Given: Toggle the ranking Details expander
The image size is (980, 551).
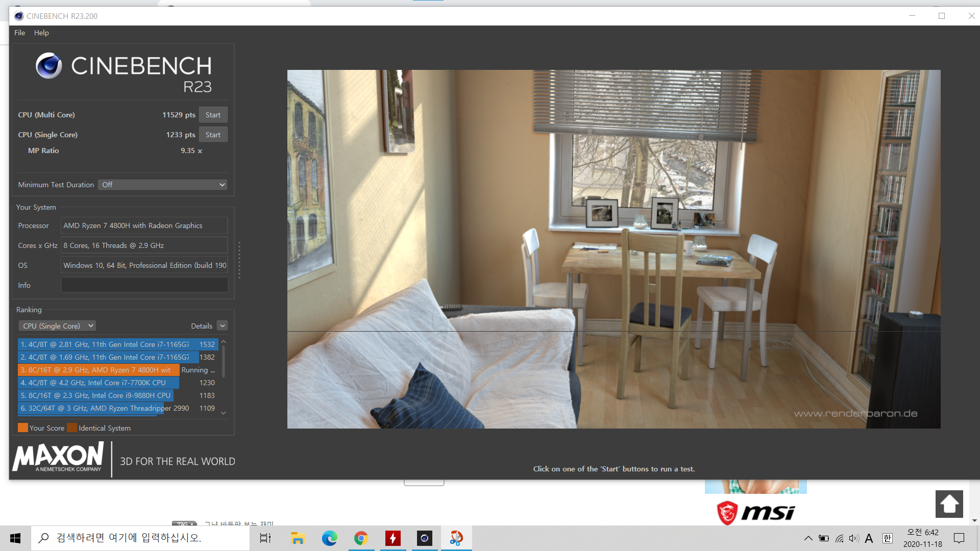Looking at the screenshot, I should pos(222,326).
